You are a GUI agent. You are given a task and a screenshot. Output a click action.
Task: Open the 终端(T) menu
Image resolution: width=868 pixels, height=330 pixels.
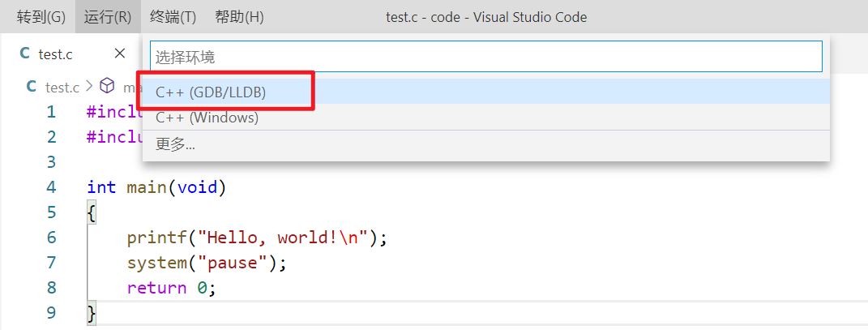(173, 17)
